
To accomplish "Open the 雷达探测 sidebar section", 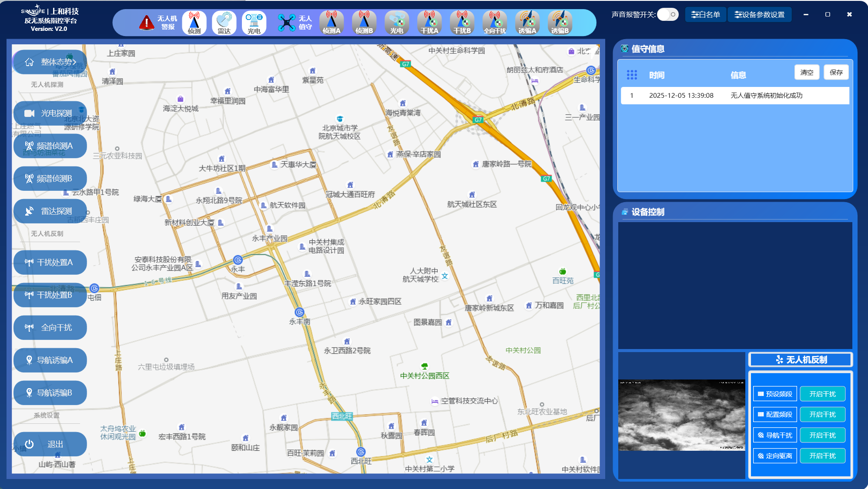I will click(x=50, y=211).
